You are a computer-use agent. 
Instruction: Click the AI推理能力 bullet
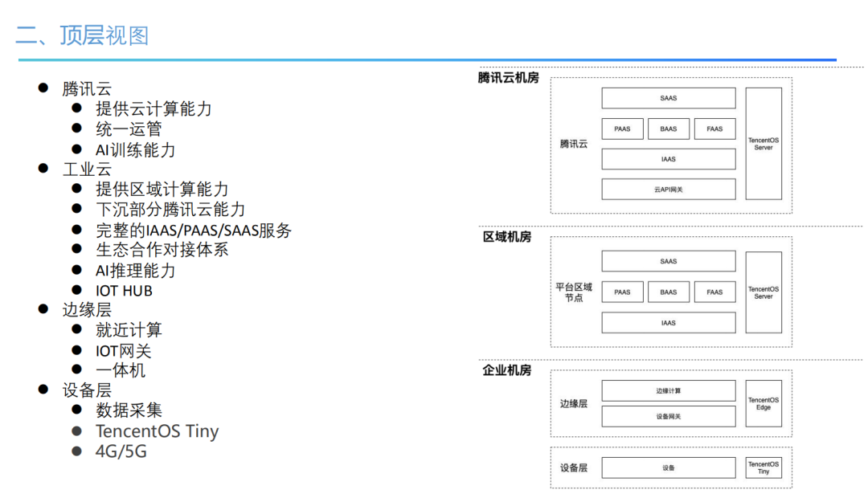pyautogui.click(x=135, y=271)
